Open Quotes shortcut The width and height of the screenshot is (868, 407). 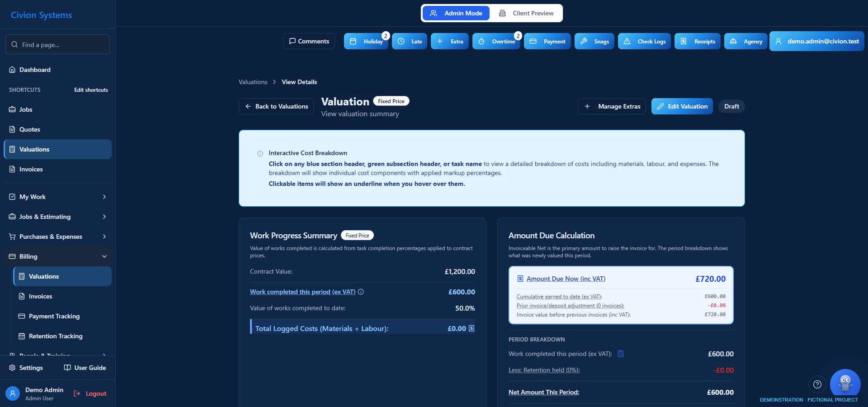point(57,129)
